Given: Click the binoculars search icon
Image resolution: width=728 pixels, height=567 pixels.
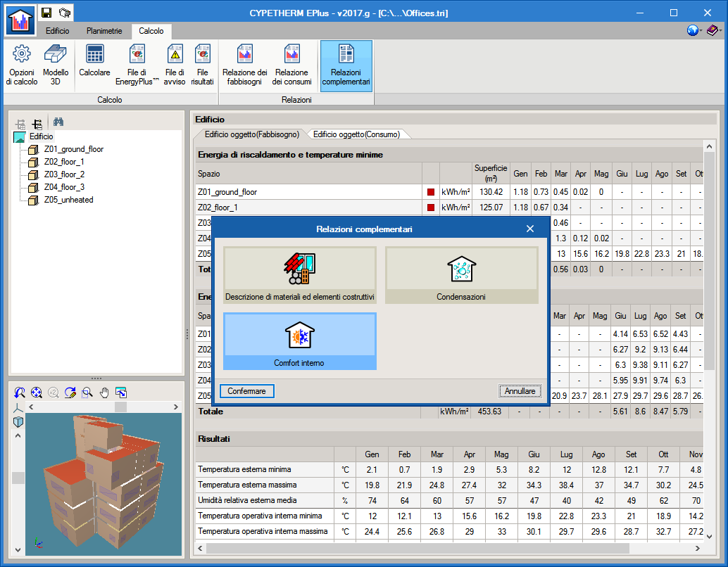Looking at the screenshot, I should pyautogui.click(x=58, y=122).
